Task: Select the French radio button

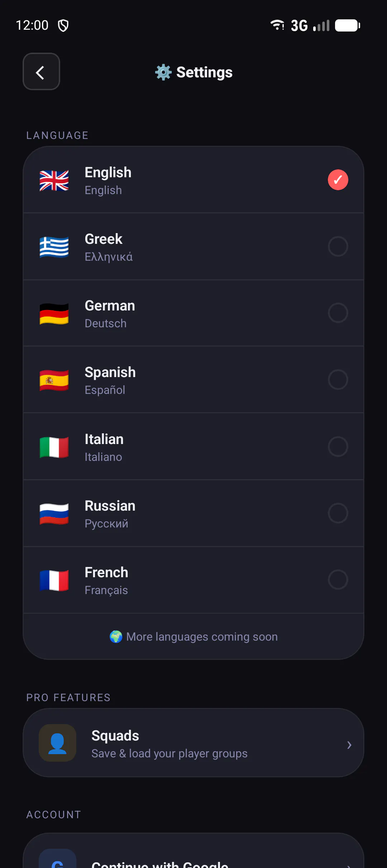Action: click(x=338, y=580)
